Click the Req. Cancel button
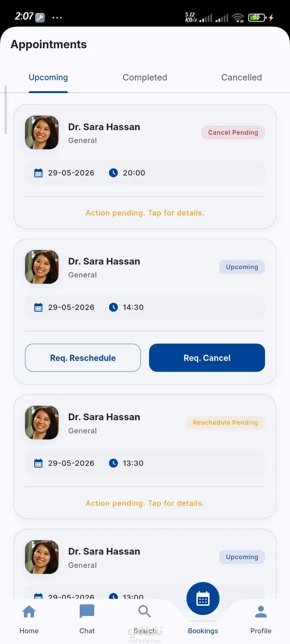This screenshot has width=290, height=644. pos(207,358)
